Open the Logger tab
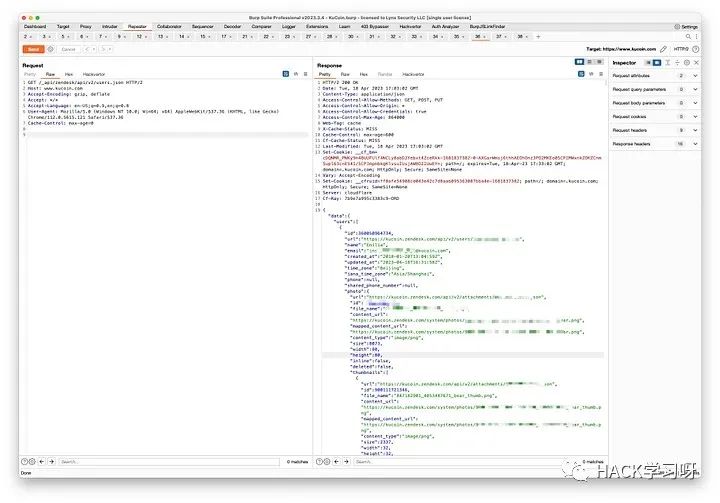The width and height of the screenshot is (720, 503). click(x=289, y=27)
